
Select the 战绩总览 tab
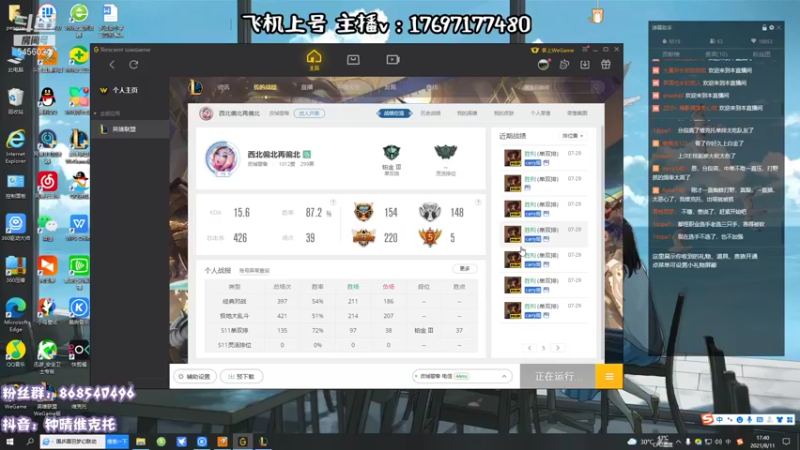click(x=394, y=113)
